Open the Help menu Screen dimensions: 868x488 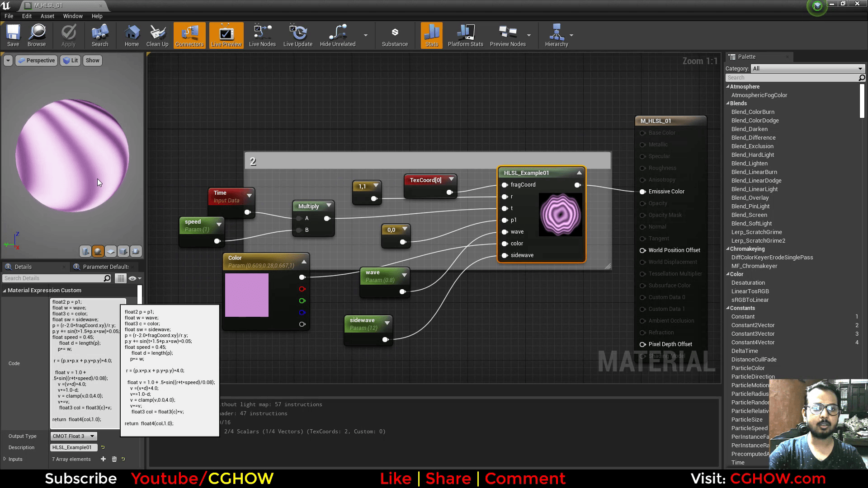click(x=97, y=16)
